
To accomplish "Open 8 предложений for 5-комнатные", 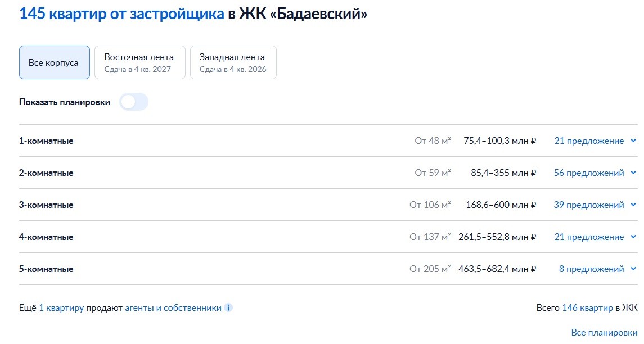I will [592, 269].
